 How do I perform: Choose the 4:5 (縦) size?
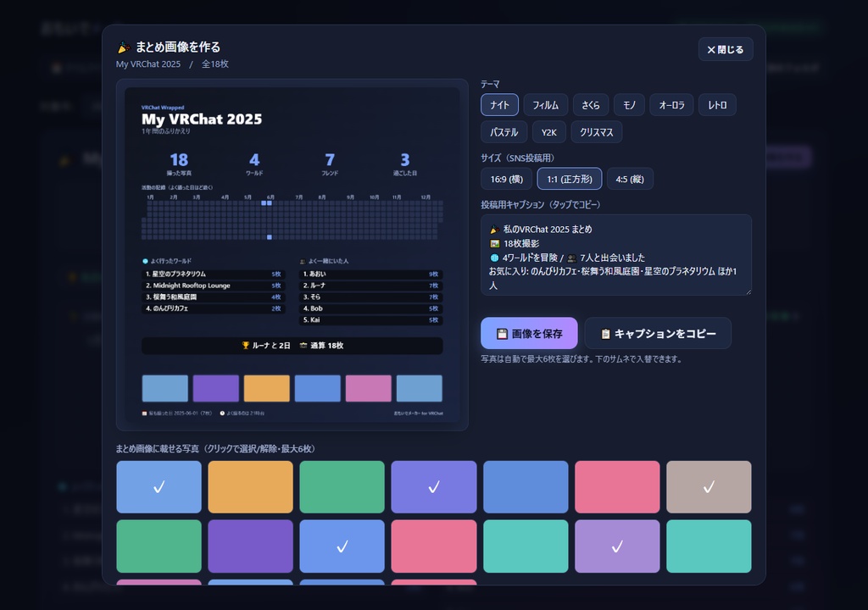[630, 179]
